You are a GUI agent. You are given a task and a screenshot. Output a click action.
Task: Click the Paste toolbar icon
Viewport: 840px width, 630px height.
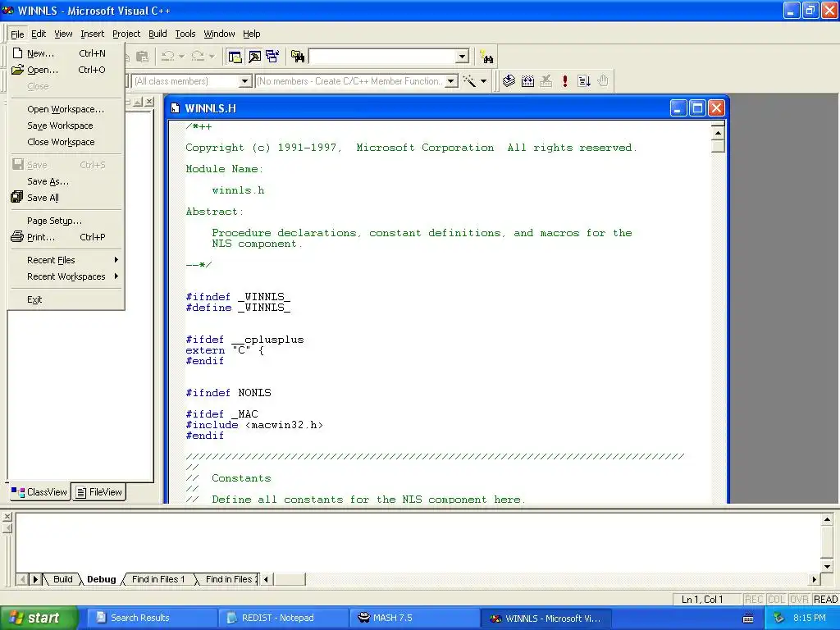(142, 57)
